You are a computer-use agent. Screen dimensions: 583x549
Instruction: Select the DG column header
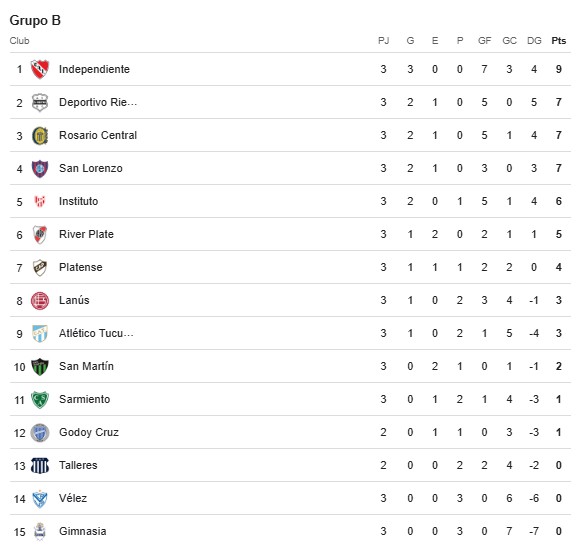[534, 41]
